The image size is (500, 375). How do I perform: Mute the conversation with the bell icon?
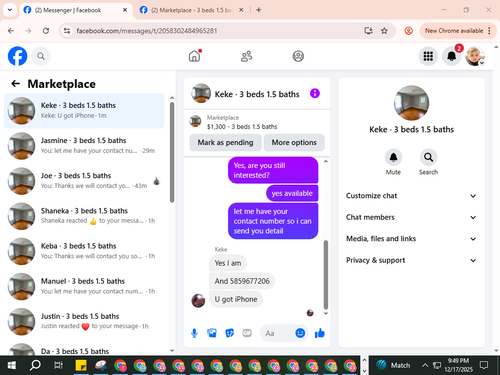pos(393,157)
